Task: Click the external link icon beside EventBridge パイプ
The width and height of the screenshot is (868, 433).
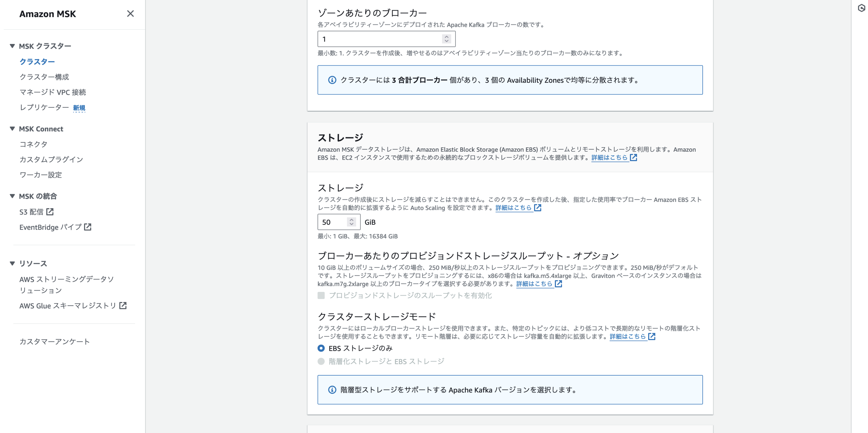Action: (88, 227)
